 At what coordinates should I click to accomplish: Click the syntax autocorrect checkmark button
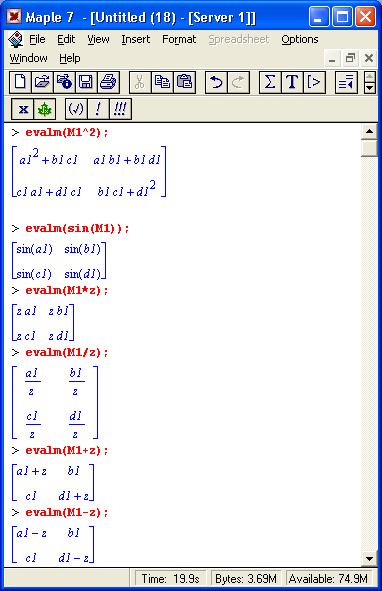(76, 109)
